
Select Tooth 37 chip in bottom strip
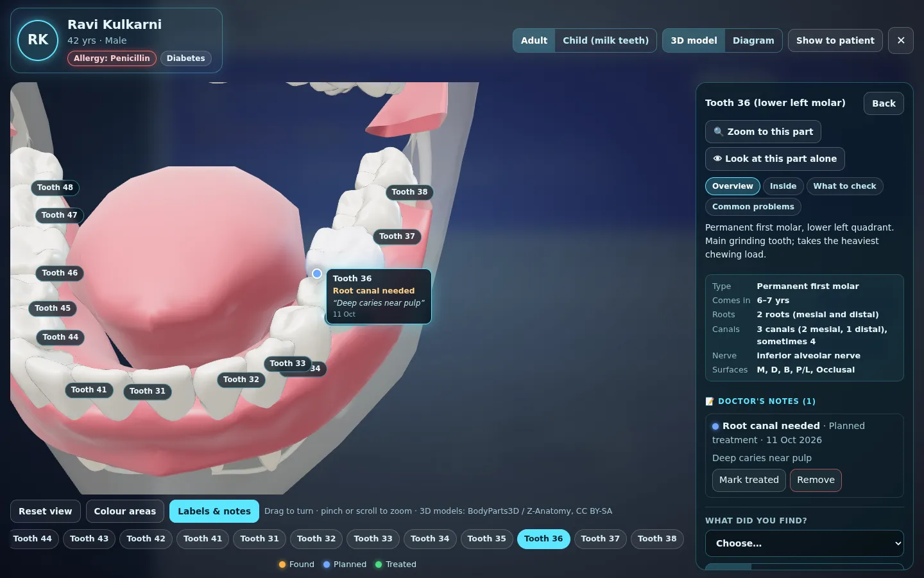pos(600,539)
